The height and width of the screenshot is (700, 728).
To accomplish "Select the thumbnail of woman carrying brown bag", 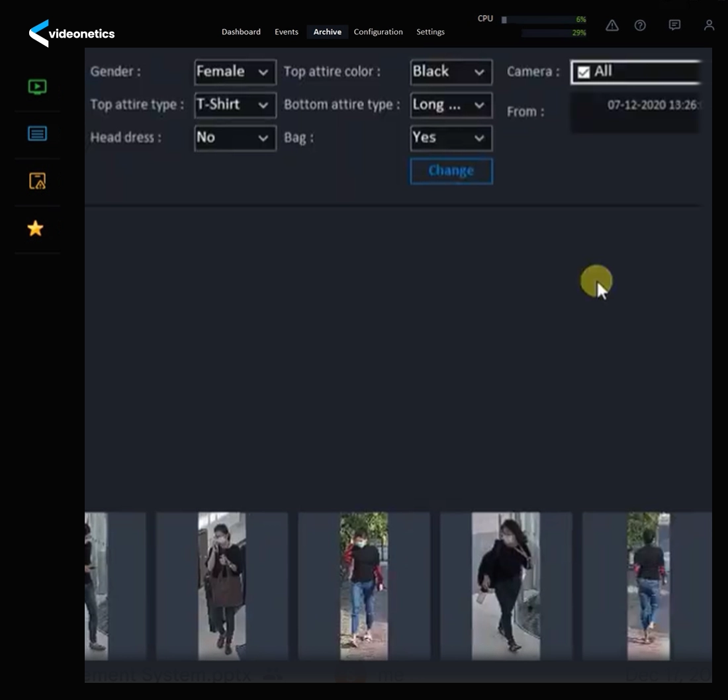I will [x=222, y=586].
